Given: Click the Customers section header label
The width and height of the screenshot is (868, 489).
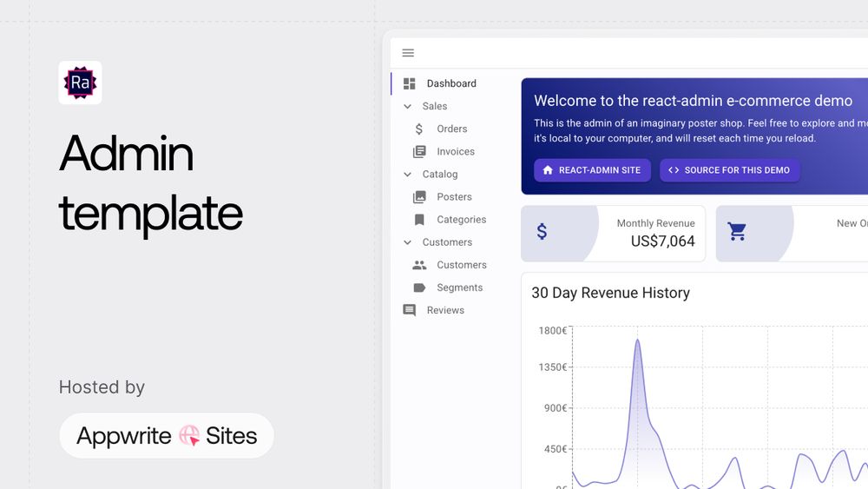Looking at the screenshot, I should tap(447, 242).
